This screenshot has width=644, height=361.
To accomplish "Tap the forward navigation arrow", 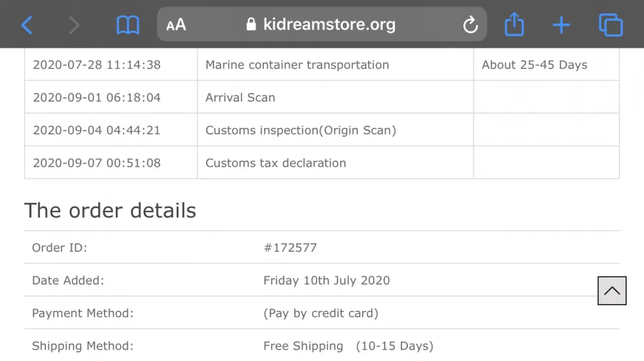I will [x=74, y=25].
